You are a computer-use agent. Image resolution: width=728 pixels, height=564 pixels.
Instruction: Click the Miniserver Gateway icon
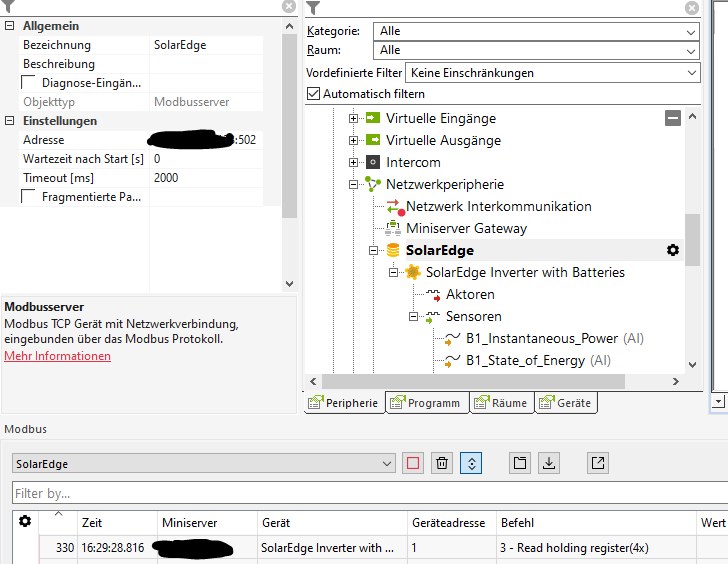point(393,228)
